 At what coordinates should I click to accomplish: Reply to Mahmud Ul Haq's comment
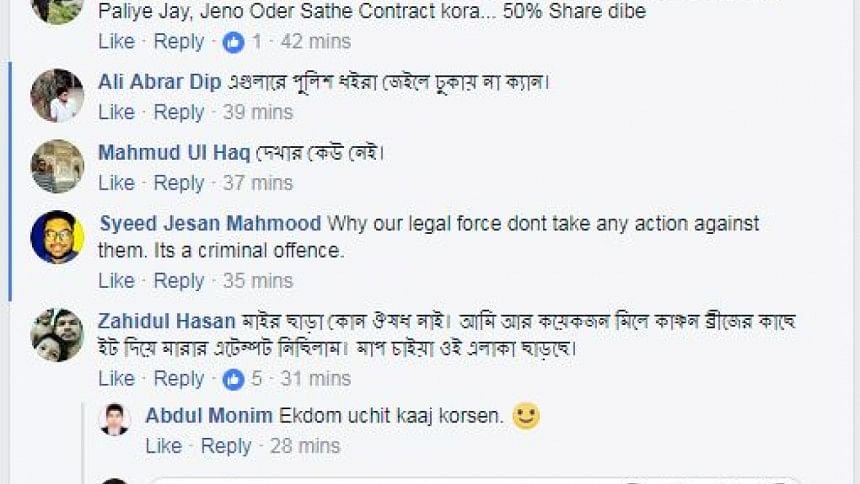click(179, 183)
